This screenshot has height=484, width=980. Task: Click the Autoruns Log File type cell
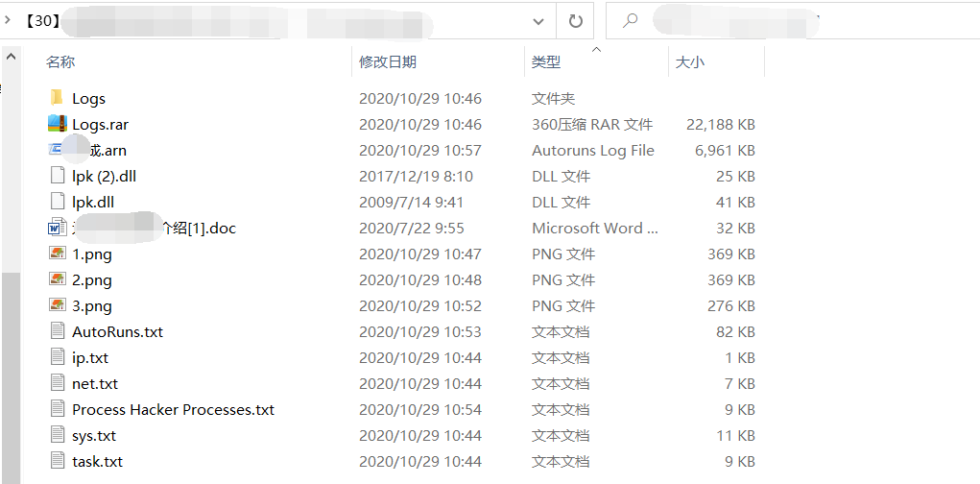point(592,150)
